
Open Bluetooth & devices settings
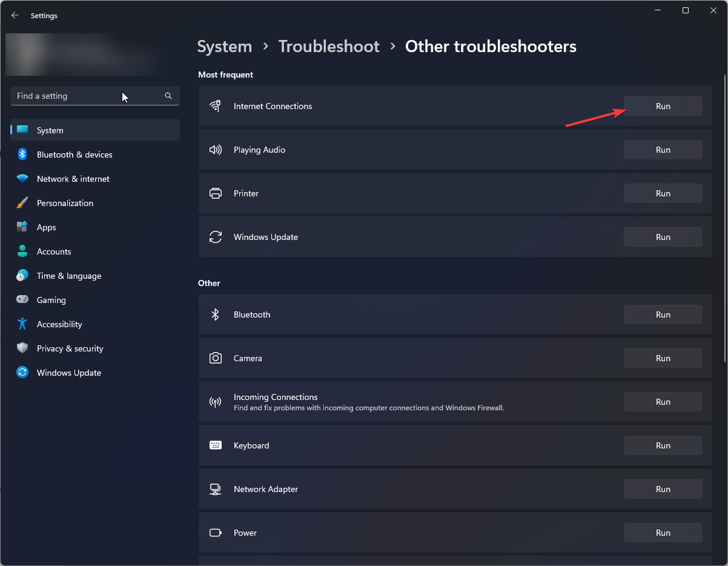pos(95,155)
